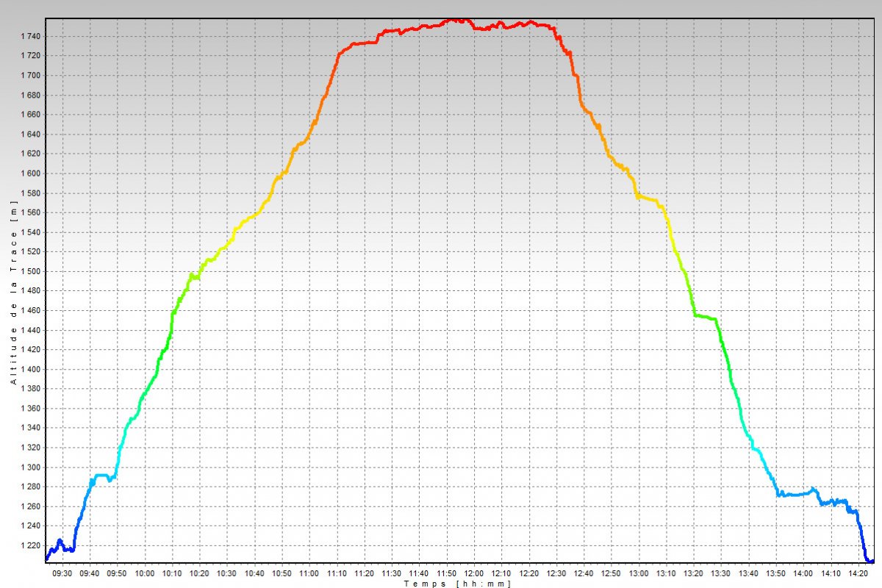The image size is (882, 588).
Task: Pick the 13:50 time axis label
Action: tap(775, 573)
